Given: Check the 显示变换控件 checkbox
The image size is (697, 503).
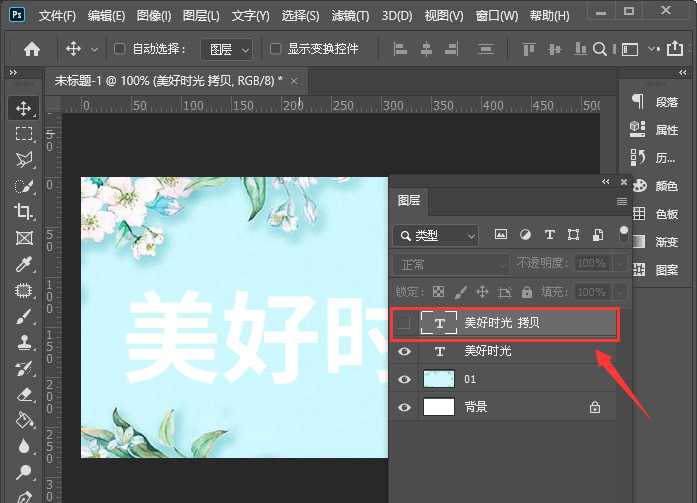Looking at the screenshot, I should click(x=275, y=49).
